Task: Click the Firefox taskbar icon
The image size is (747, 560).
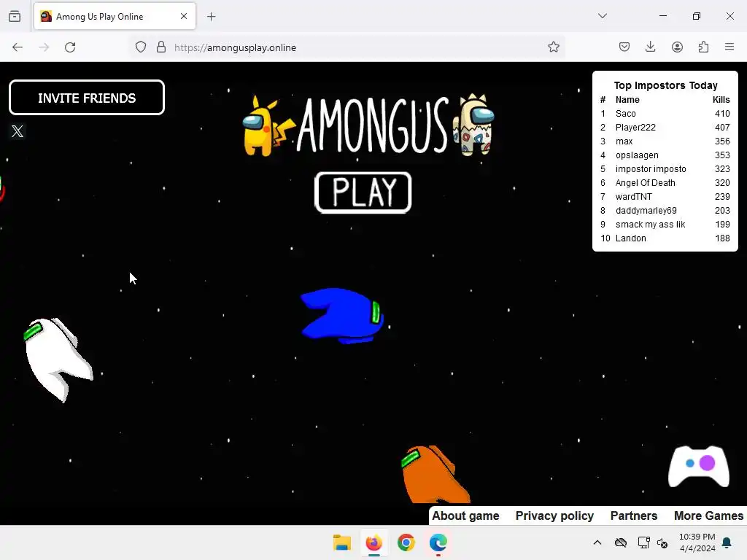Action: [374, 542]
